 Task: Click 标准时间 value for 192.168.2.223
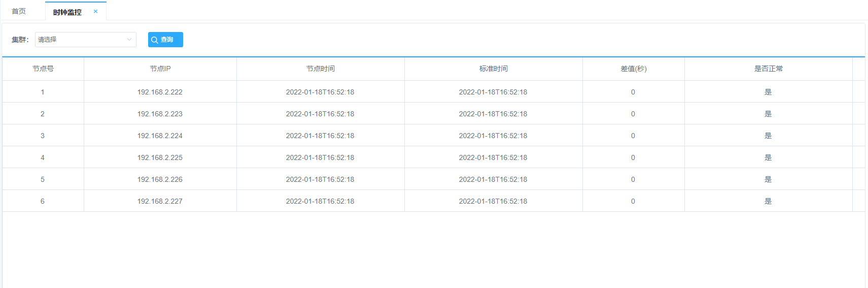coord(493,114)
